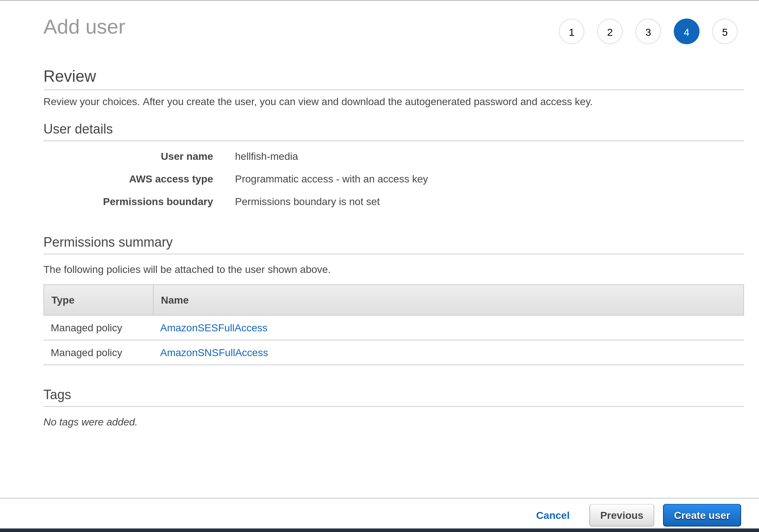Click the Add user page title
The image size is (759, 532).
point(84,27)
